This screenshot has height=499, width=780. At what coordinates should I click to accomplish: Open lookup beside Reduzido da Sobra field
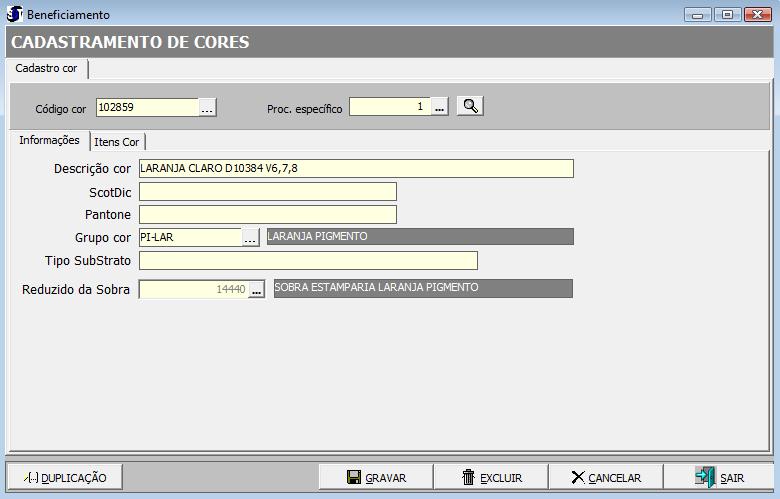[x=256, y=289]
